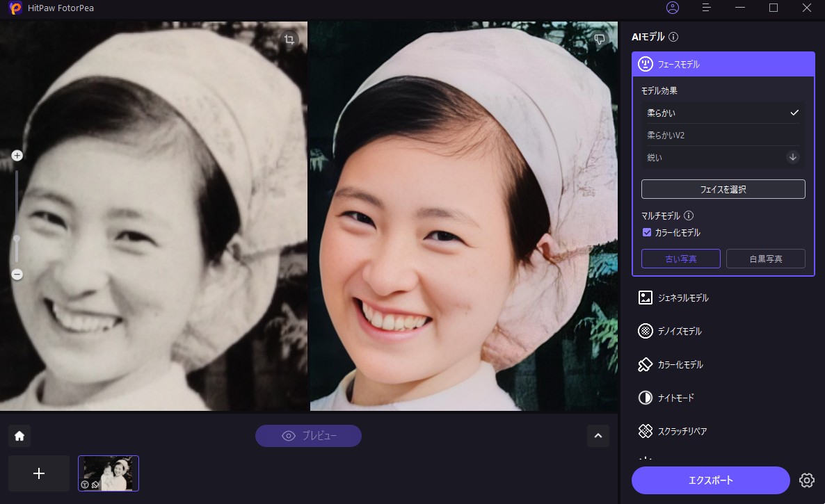825x504 pixels.
Task: Click the zoom in plus icon
Action: (x=17, y=156)
